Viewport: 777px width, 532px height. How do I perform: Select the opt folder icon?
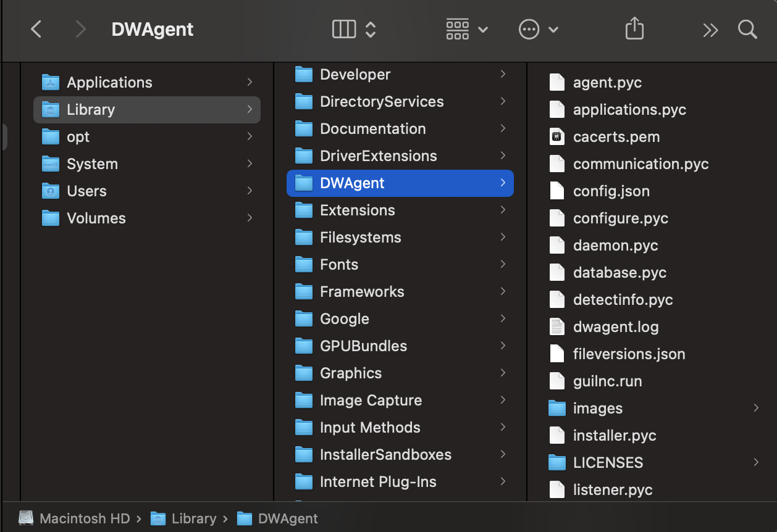50,136
